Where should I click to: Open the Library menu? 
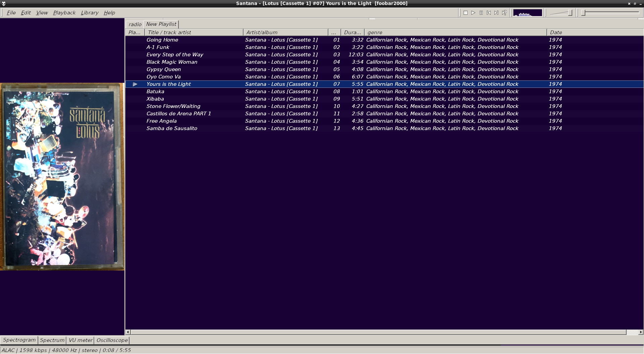tap(90, 13)
